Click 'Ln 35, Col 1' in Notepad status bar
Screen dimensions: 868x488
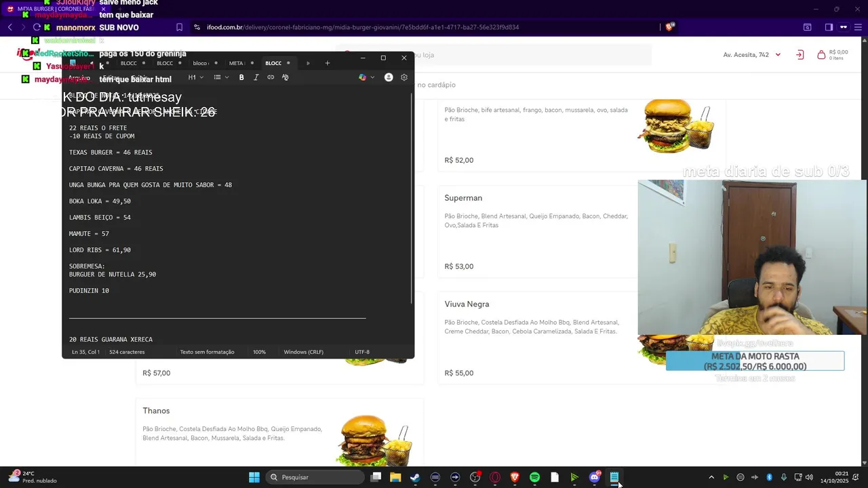(85, 352)
